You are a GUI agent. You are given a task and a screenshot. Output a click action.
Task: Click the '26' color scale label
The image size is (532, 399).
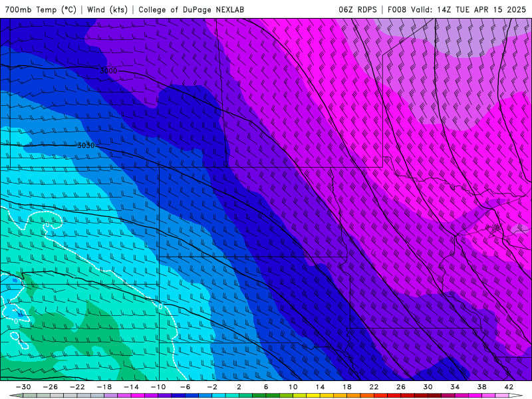click(x=401, y=387)
